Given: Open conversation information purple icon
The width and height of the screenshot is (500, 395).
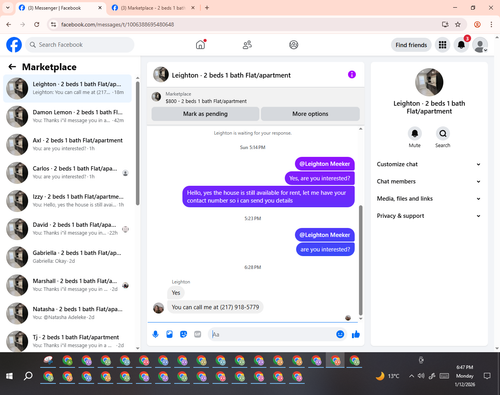Looking at the screenshot, I should pyautogui.click(x=352, y=74).
